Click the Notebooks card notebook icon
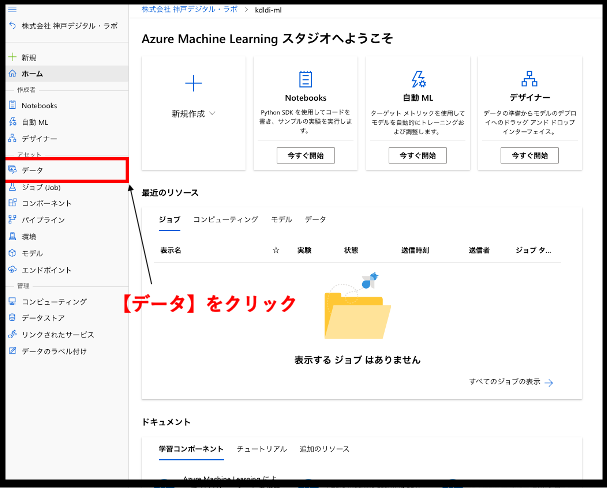This screenshot has width=607, height=488. tap(305, 79)
